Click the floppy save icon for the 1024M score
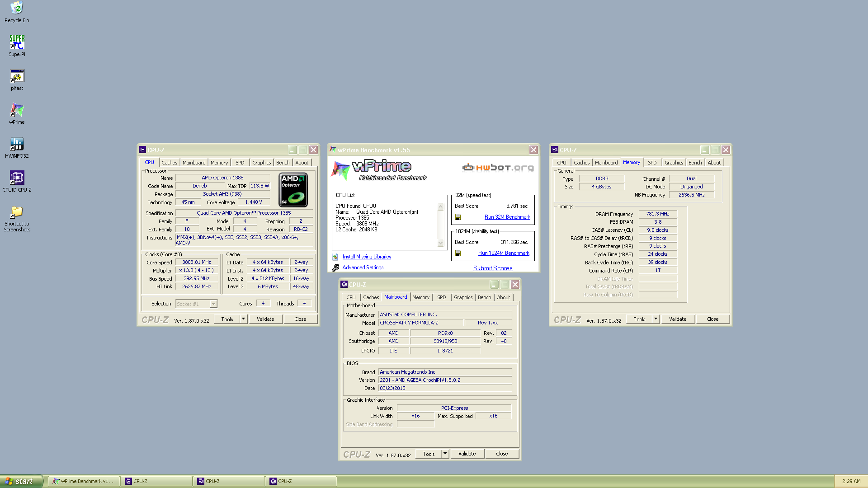 (x=458, y=253)
